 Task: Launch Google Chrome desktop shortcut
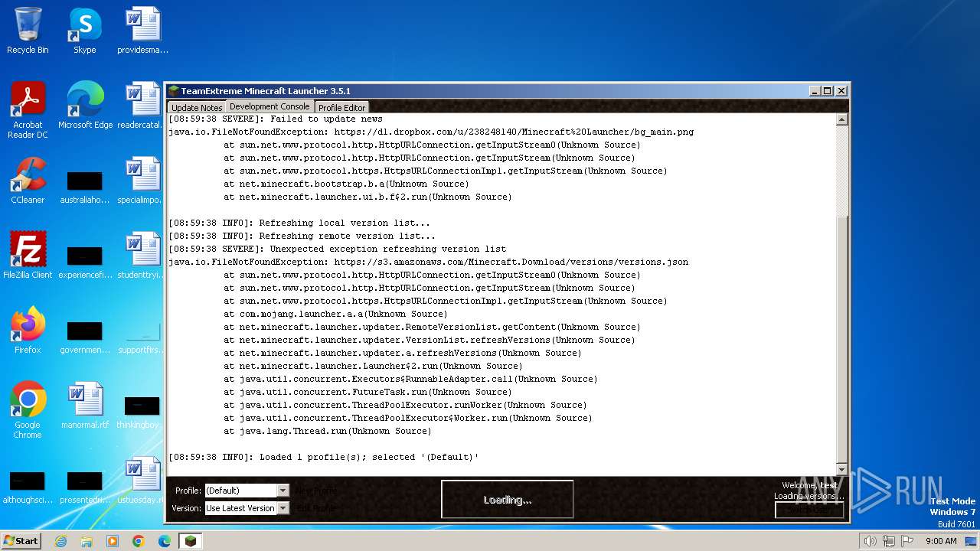(28, 410)
